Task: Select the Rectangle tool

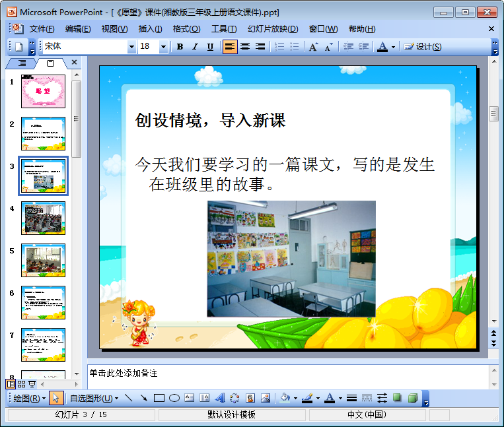Action: [x=159, y=399]
